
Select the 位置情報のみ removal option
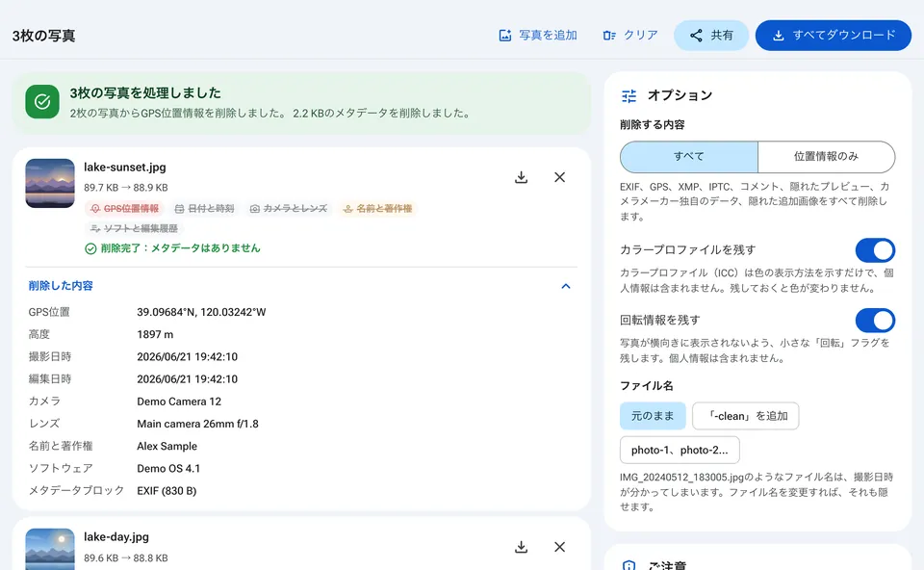[x=826, y=156]
